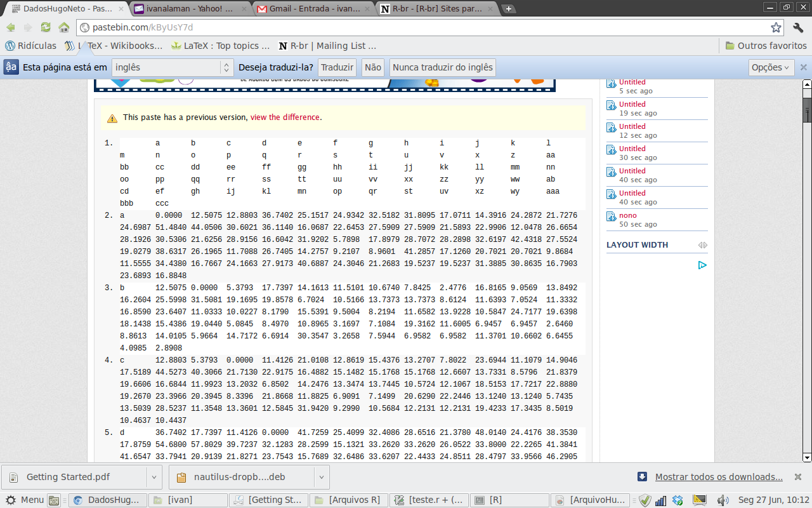Screen dimensions: 812x508
Task: Toggle the Layout Width arrows
Action: tap(702, 245)
